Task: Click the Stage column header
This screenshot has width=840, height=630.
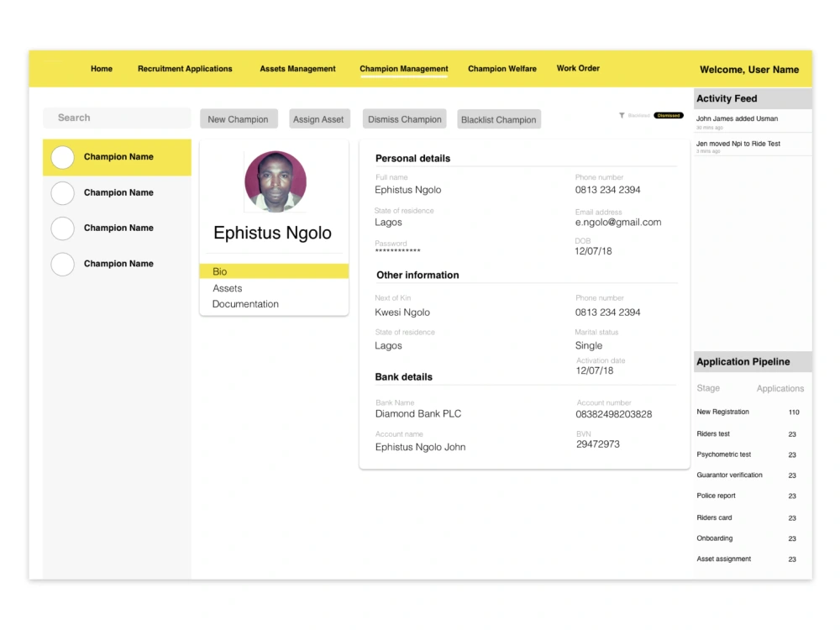Action: 708,388
